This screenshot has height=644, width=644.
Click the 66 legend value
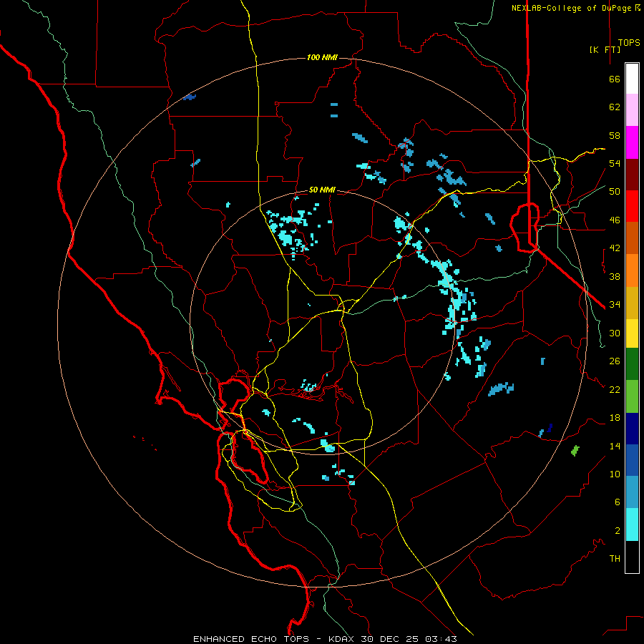point(615,79)
